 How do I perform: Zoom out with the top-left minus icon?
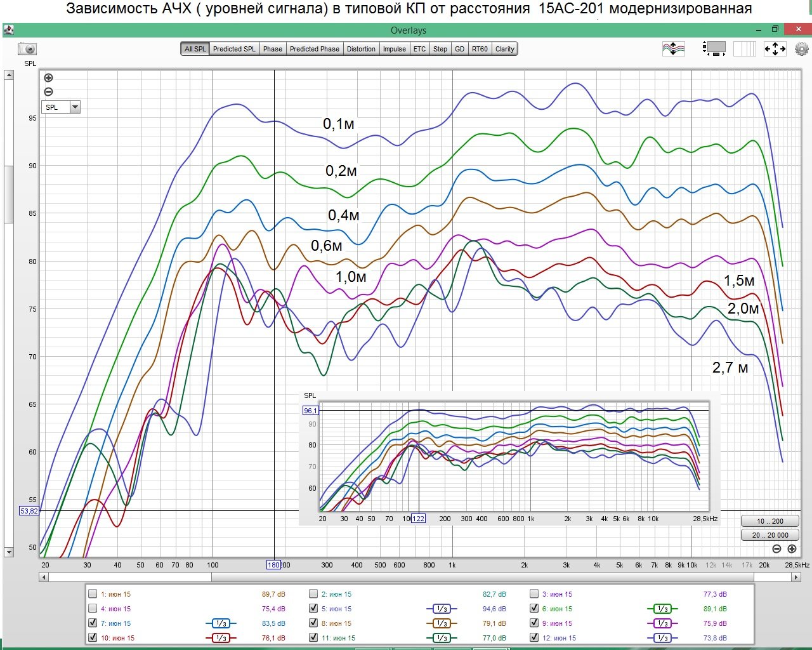point(48,91)
